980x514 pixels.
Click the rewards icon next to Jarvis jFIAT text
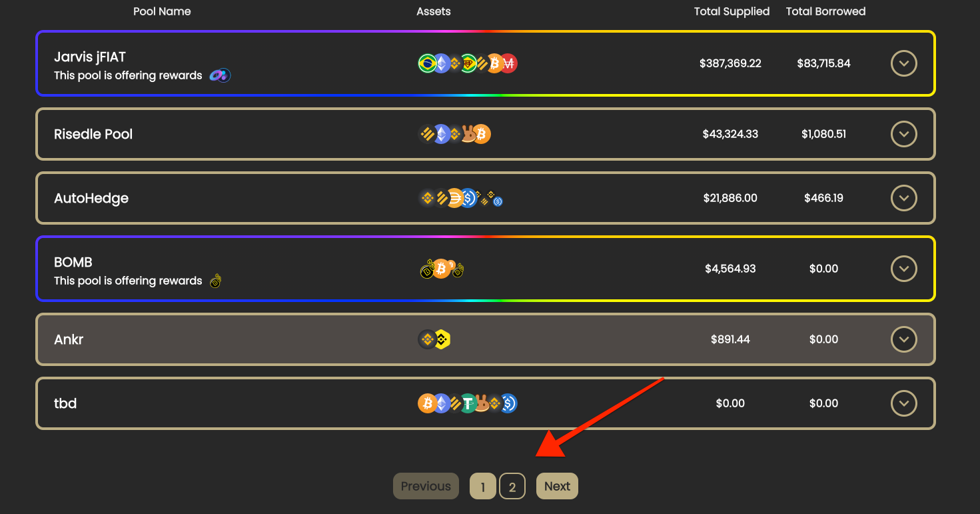pyautogui.click(x=219, y=75)
